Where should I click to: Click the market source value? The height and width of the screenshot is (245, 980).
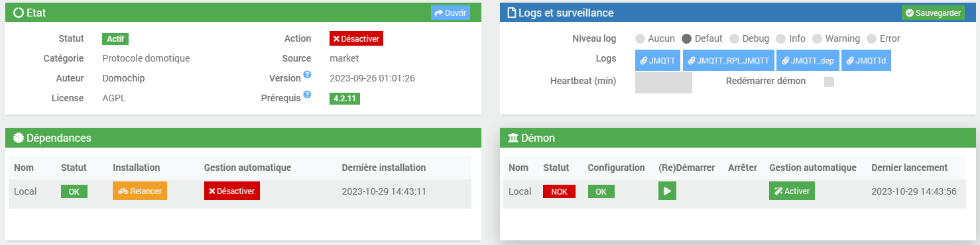(344, 58)
